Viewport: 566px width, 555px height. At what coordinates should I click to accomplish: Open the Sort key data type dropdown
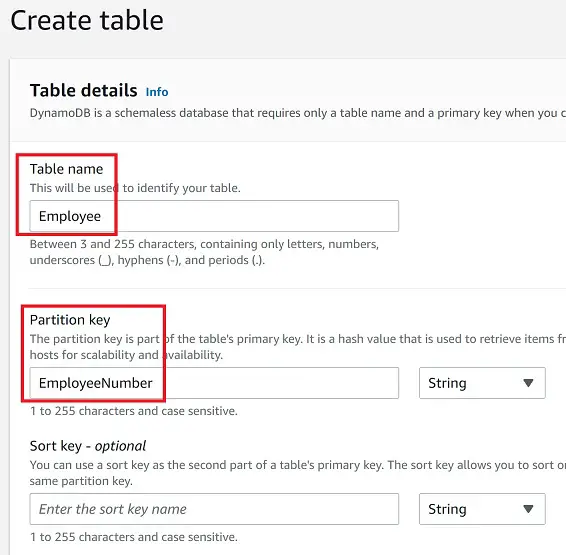482,509
